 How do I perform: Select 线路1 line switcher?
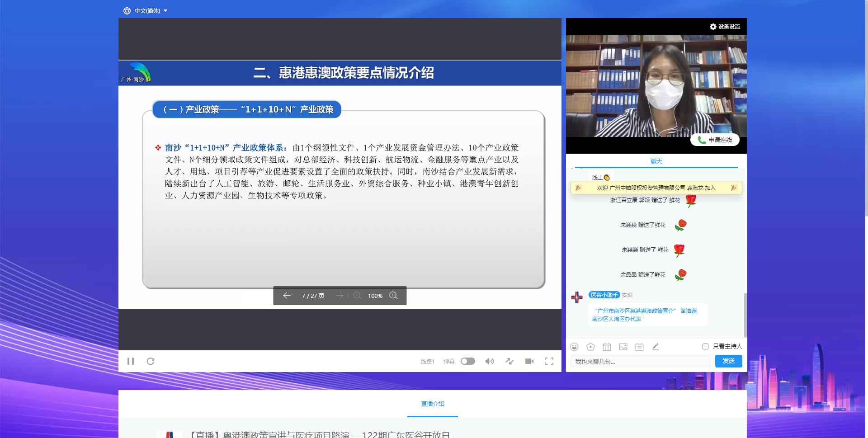(x=427, y=361)
